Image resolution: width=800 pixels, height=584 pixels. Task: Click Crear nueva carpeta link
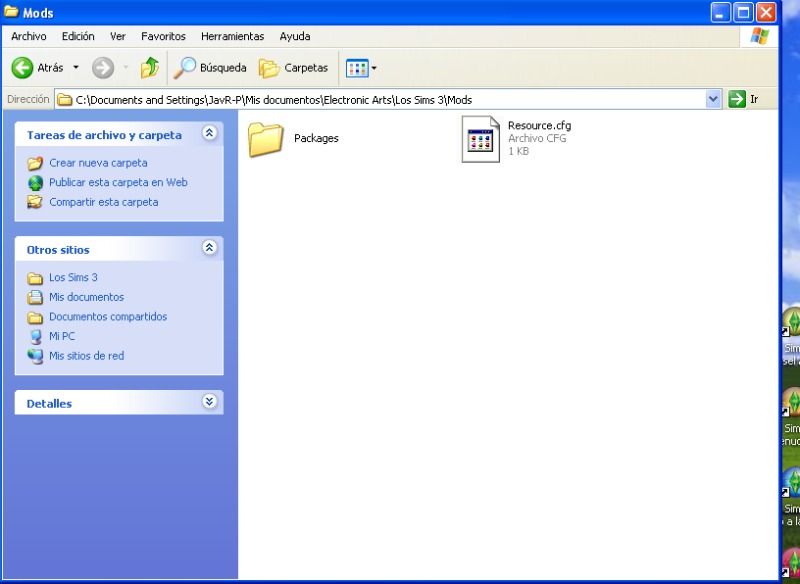click(x=97, y=163)
